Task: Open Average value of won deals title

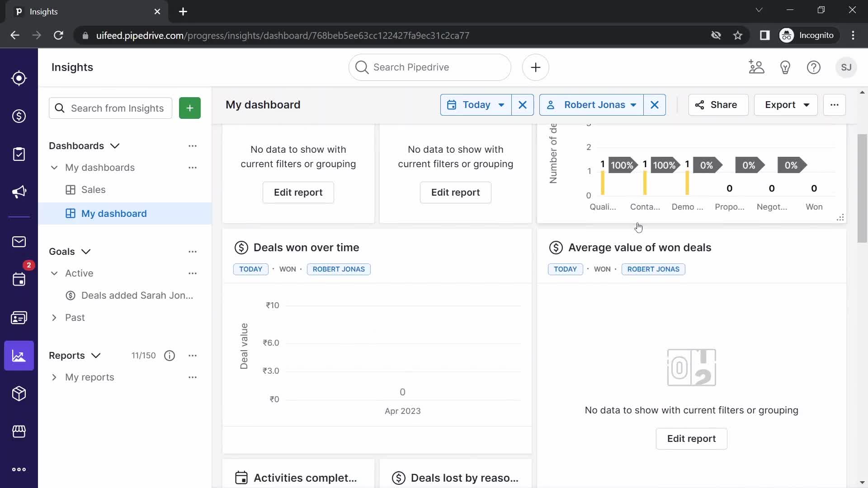Action: pyautogui.click(x=640, y=248)
